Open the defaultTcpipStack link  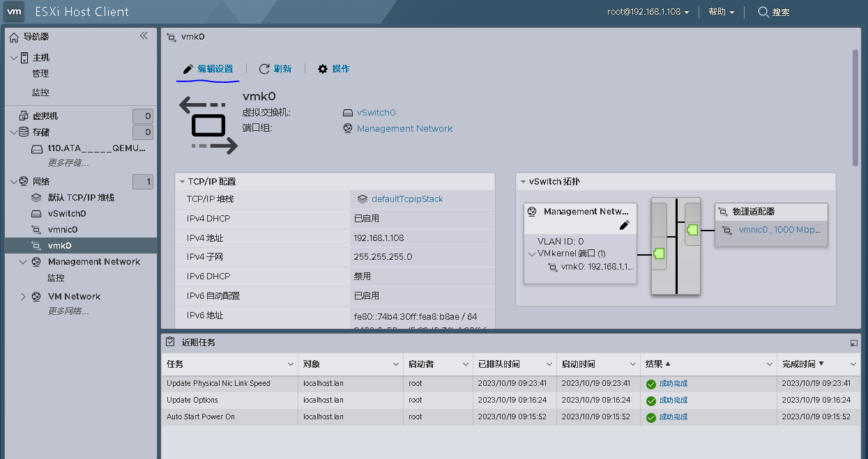407,199
